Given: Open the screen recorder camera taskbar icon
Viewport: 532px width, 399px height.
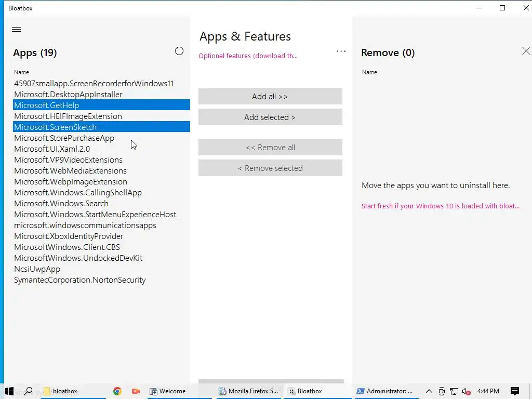Looking at the screenshot, I should [x=136, y=391].
